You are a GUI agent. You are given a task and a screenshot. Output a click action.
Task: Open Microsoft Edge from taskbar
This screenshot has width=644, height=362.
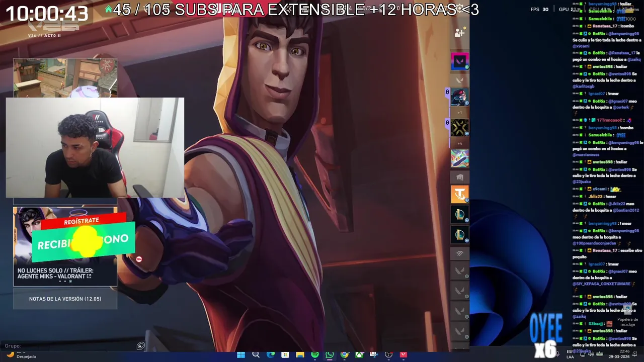(271, 355)
